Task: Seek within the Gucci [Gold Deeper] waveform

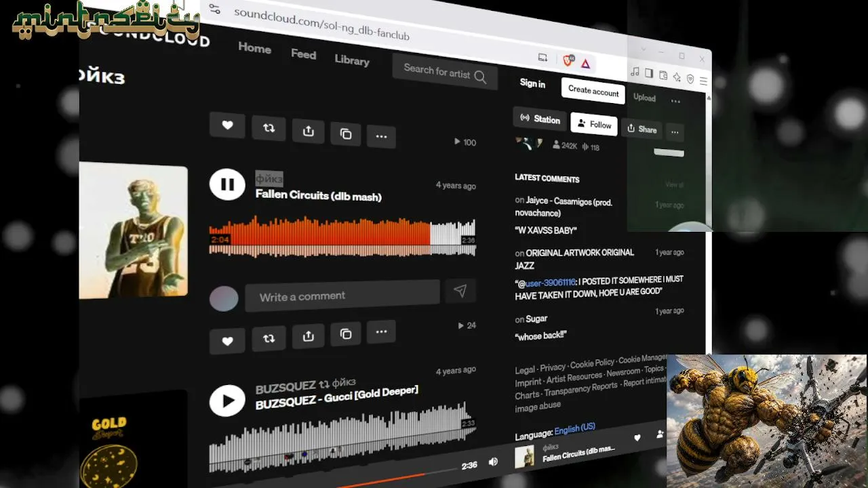Action: click(x=342, y=438)
